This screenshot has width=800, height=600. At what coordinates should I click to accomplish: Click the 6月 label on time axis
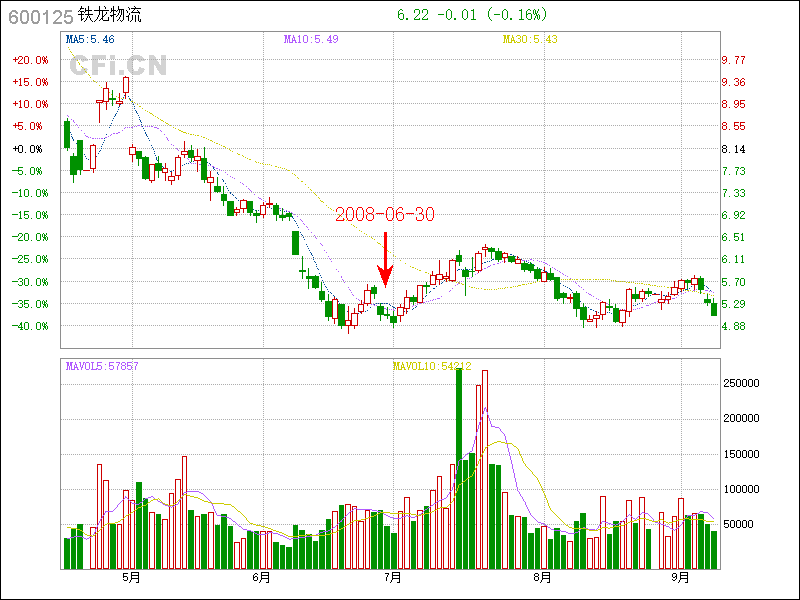pos(261,577)
